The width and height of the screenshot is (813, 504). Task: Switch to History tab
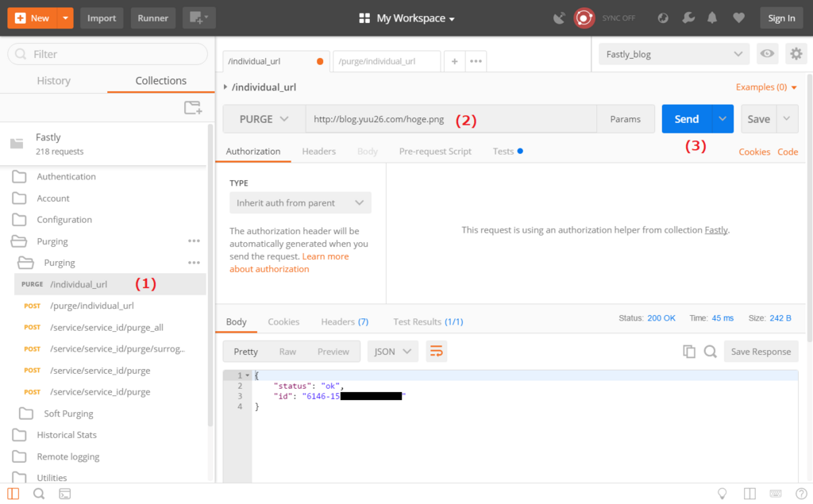53,81
